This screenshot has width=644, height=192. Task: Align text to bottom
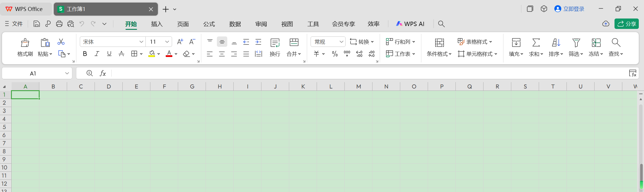click(234, 42)
